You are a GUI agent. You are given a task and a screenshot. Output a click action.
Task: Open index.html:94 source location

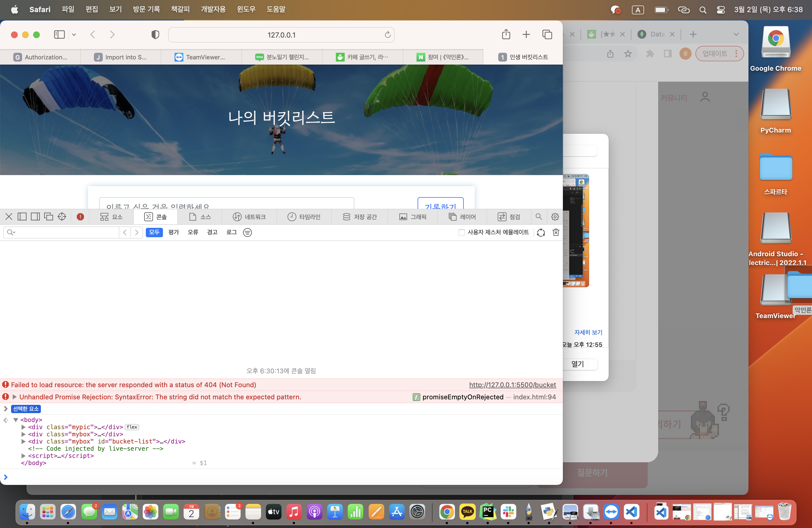click(534, 397)
